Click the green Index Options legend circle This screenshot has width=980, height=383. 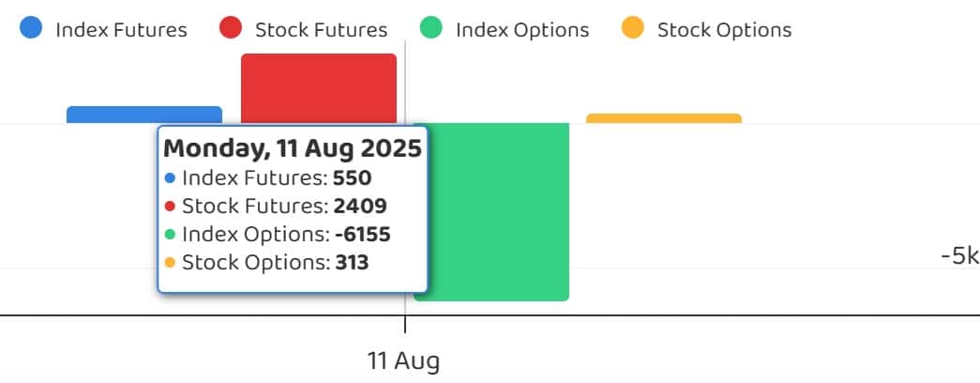[x=431, y=27]
